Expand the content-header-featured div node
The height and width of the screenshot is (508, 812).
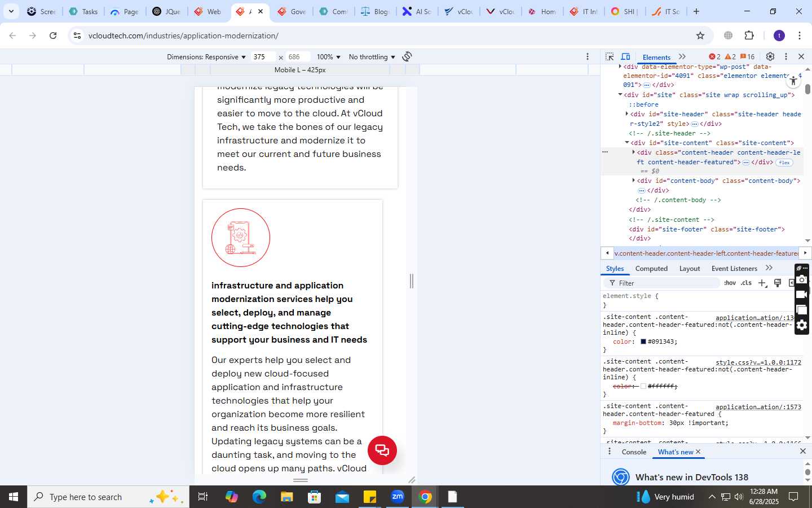(633, 152)
